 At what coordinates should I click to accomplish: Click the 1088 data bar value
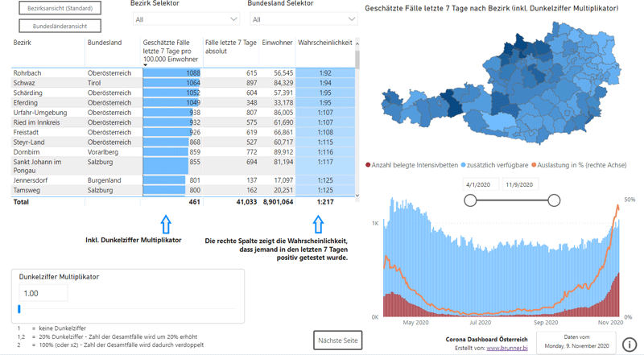click(193, 72)
